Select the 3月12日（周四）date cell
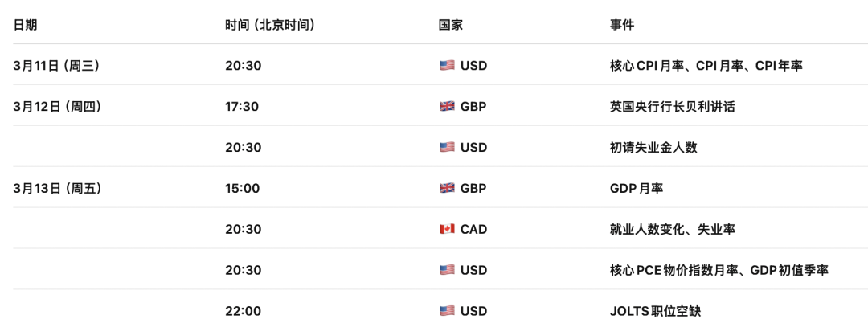The image size is (868, 331). 56,107
